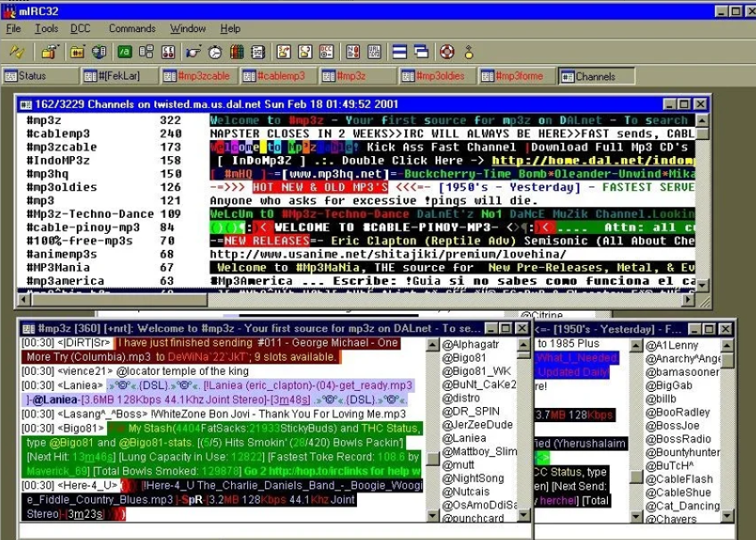Click channels list horizontal scrollbar right arrow
The height and width of the screenshot is (540, 756).
pos(689,299)
